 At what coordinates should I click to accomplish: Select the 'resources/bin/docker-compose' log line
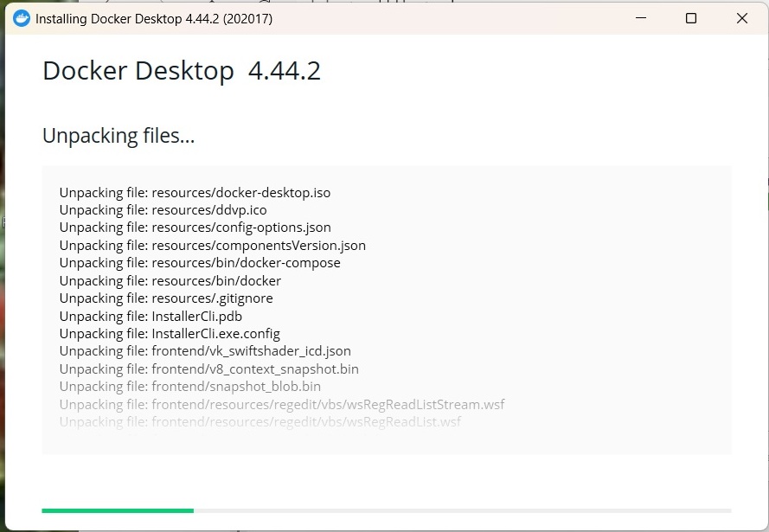200,263
